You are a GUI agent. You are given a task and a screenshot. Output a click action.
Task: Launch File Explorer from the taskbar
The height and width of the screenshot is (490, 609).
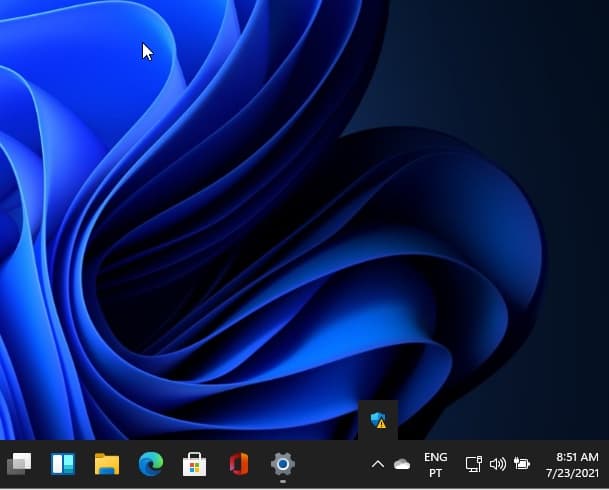107,464
